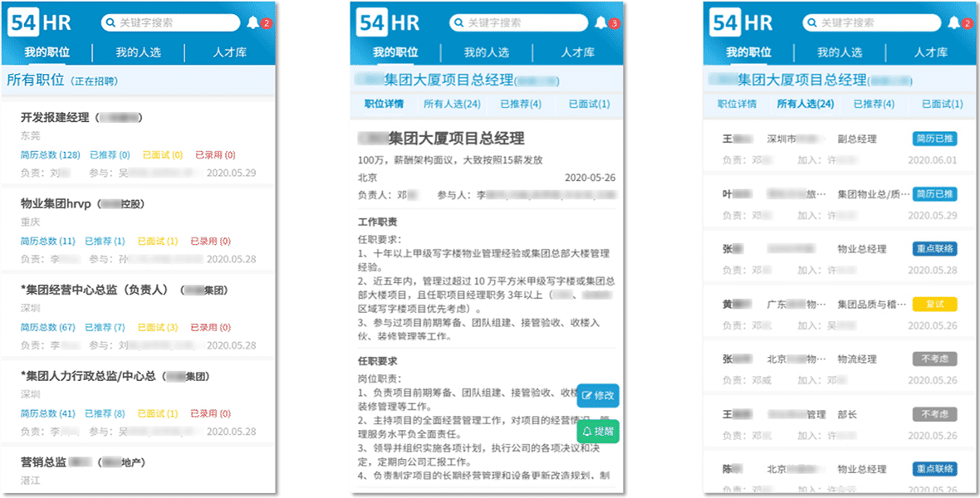Image resolution: width=980 pixels, height=498 pixels.
Task: Click 已推荐 (7) link
Action: (x=105, y=327)
